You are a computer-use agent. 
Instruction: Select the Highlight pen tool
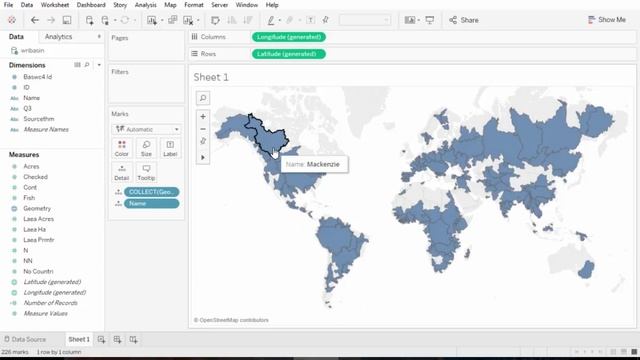tap(271, 20)
